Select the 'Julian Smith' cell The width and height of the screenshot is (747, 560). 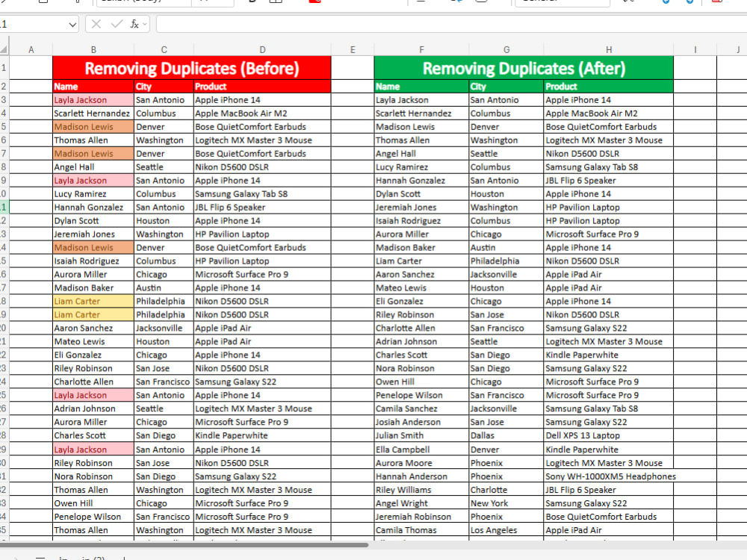[x=421, y=435]
